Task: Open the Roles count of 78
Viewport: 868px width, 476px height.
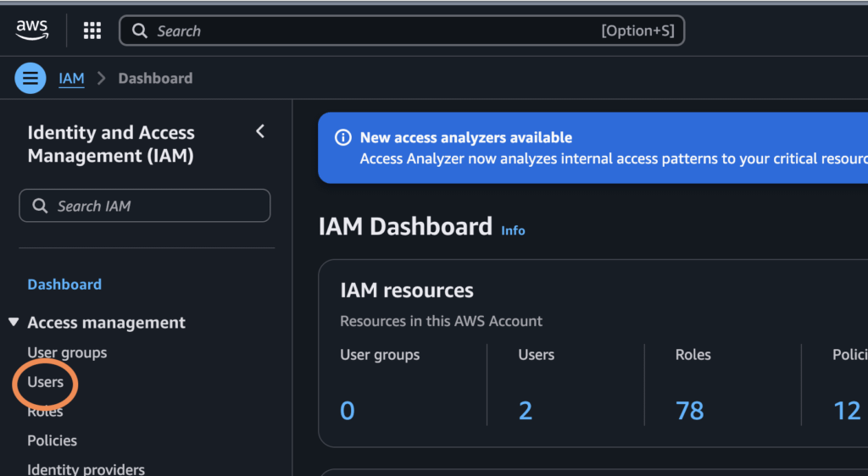Action: (689, 411)
